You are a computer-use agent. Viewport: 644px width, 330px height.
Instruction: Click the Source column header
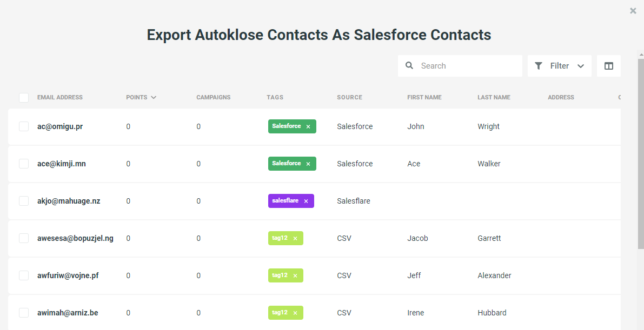349,97
